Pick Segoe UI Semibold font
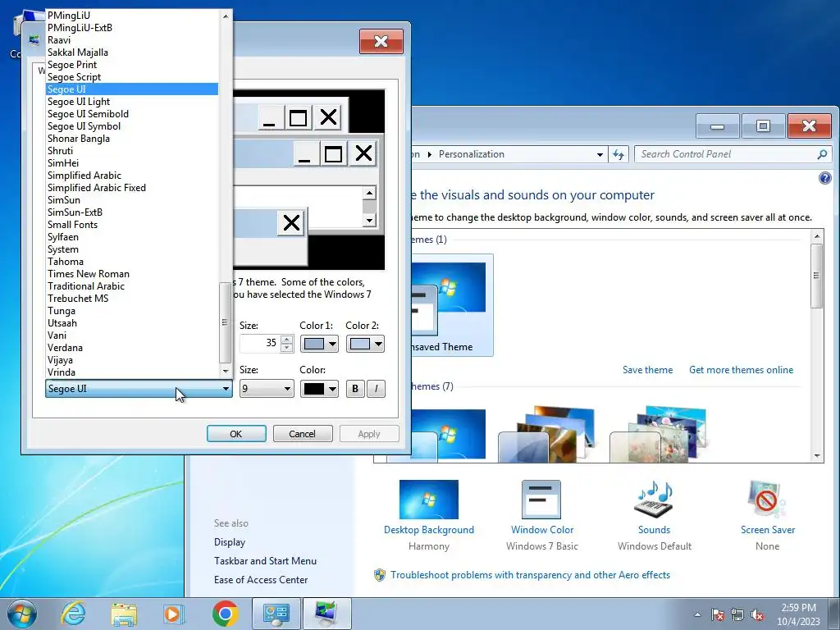 click(132, 114)
